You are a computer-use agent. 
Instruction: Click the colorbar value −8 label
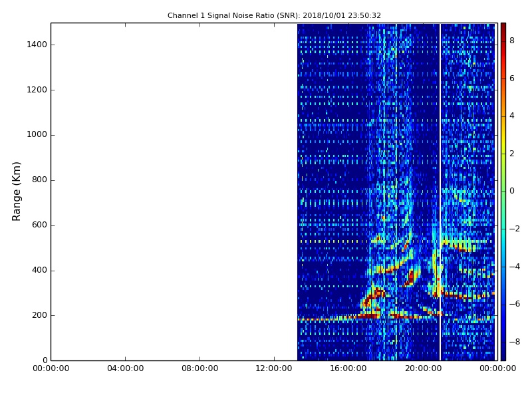pyautogui.click(x=515, y=342)
